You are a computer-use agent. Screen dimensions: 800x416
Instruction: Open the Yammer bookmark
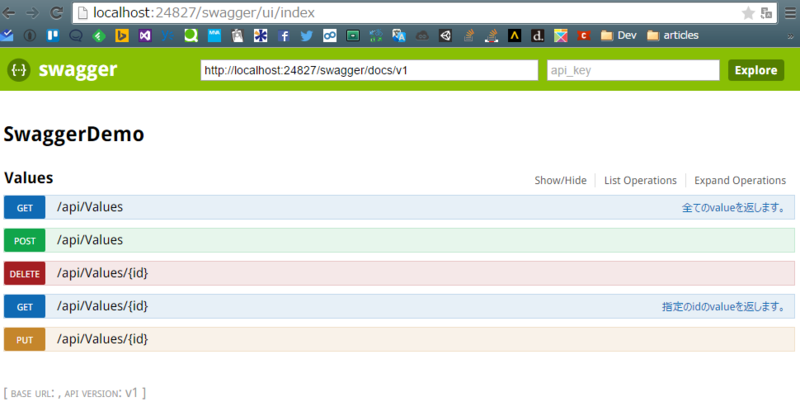point(168,35)
